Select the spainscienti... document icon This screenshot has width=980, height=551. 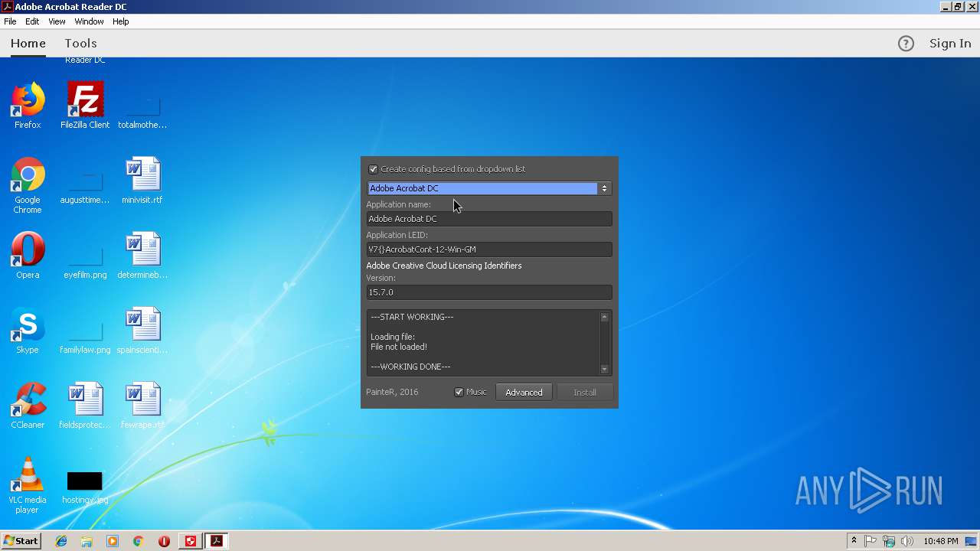tap(142, 331)
